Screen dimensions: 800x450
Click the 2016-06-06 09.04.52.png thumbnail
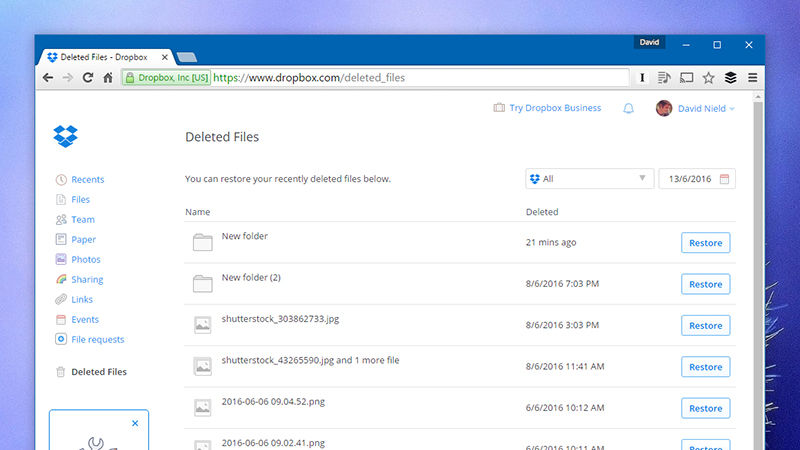click(203, 407)
